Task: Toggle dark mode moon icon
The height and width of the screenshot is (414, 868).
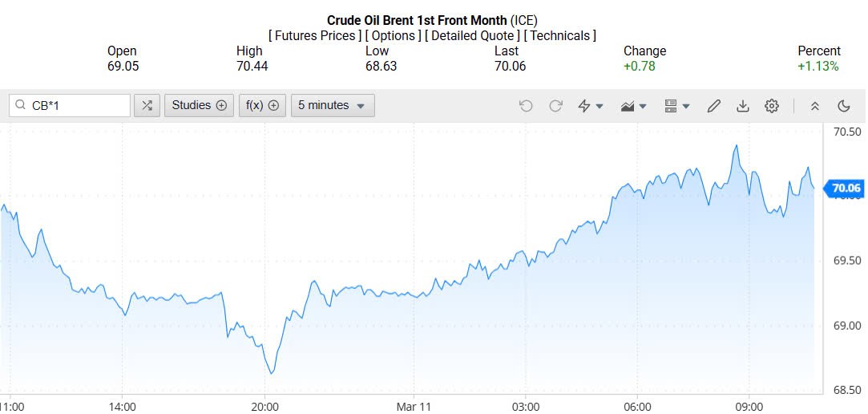Action: (x=843, y=106)
